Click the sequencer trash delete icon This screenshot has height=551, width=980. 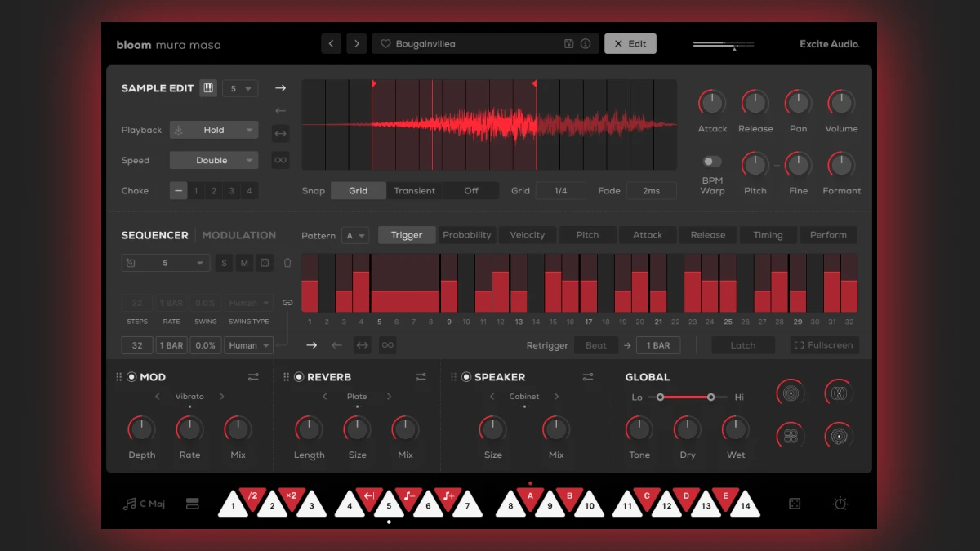click(287, 263)
